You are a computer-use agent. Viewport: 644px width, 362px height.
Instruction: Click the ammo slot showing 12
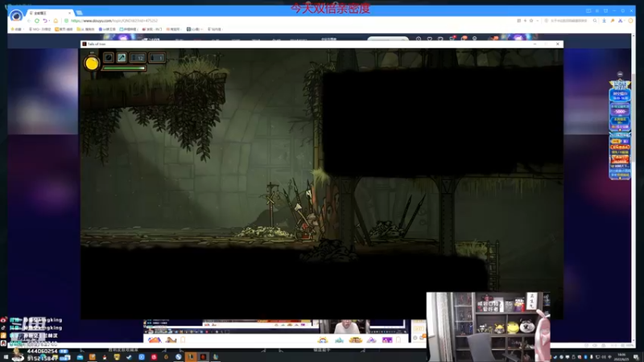138,58
